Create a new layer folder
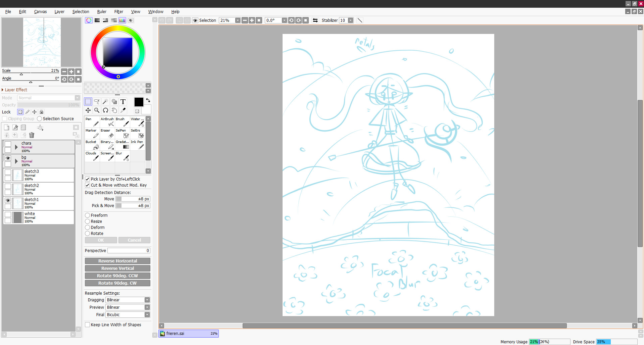The image size is (644, 345). [23, 128]
